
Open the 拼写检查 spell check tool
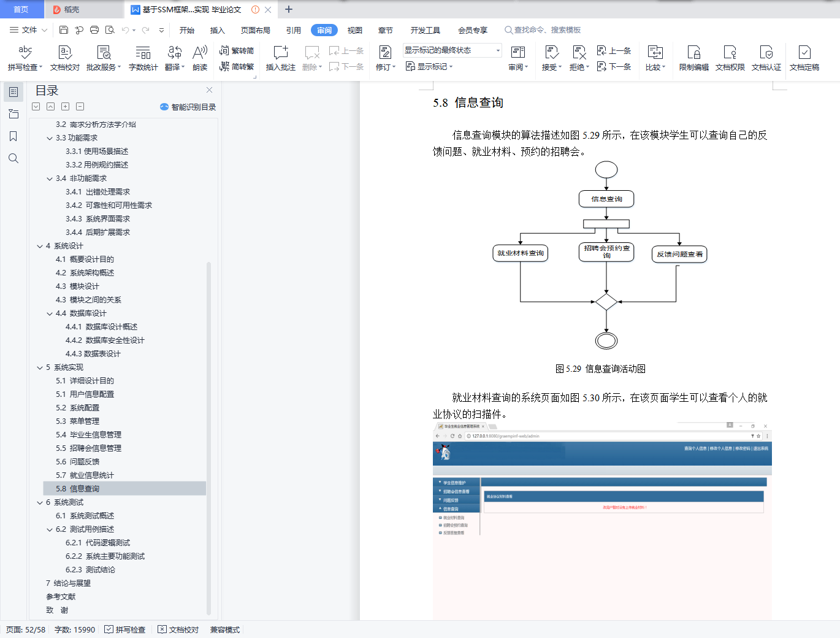tap(25, 58)
